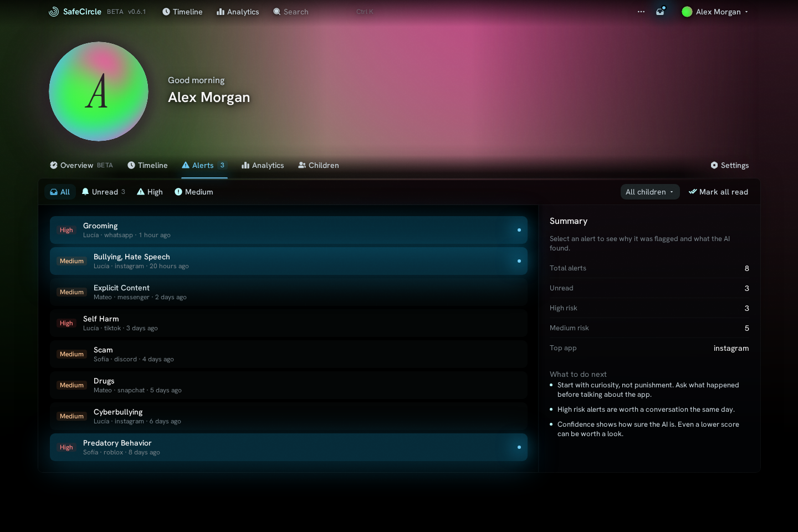
Task: Expand the All children dropdown
Action: [650, 192]
